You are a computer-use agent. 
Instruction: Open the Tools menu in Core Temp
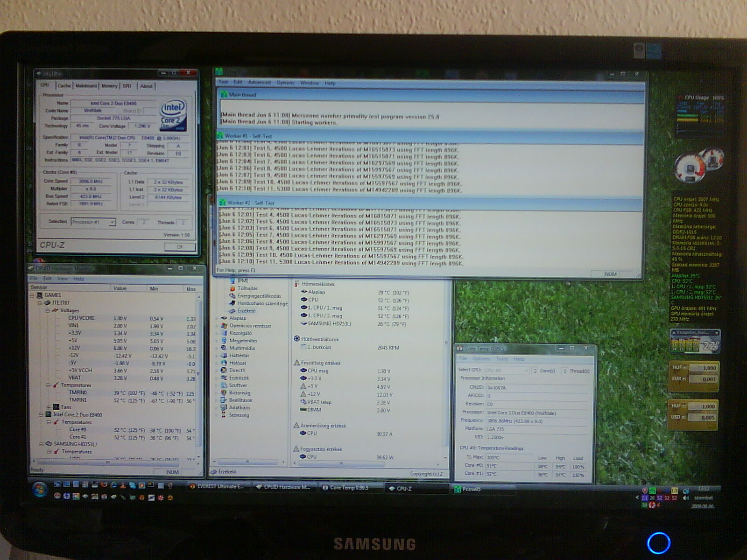click(x=502, y=359)
